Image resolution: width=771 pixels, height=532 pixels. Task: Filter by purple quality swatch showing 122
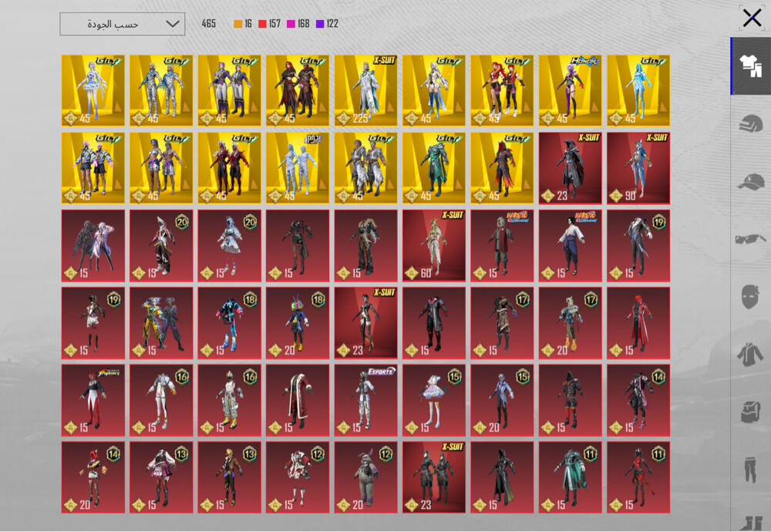click(x=327, y=24)
